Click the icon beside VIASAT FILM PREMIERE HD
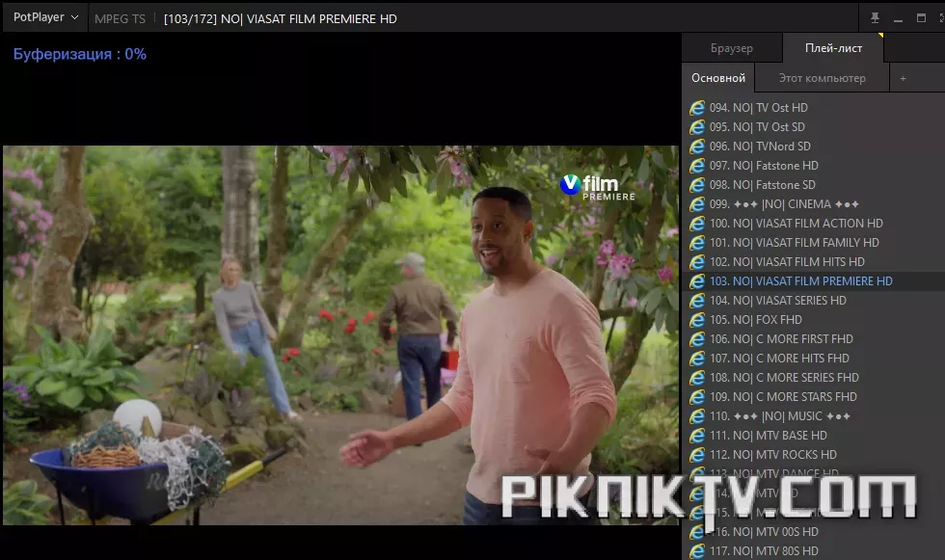945x560 pixels. 697,281
